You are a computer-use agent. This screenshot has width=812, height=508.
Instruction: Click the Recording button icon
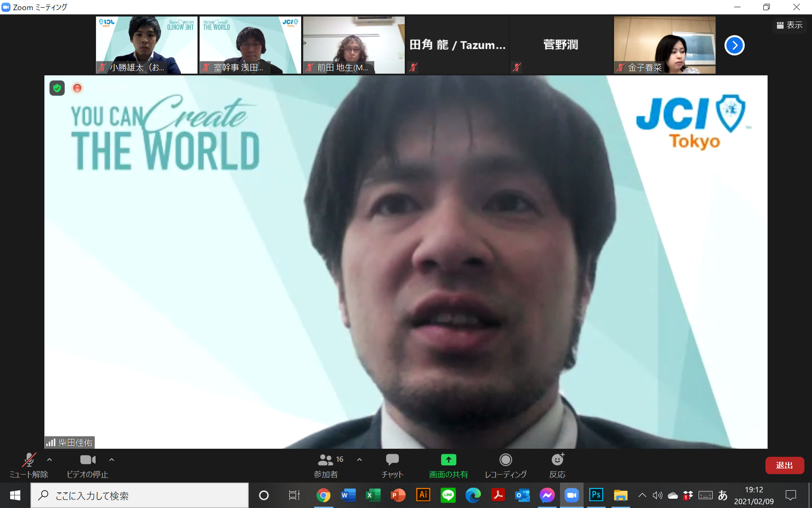click(x=505, y=460)
